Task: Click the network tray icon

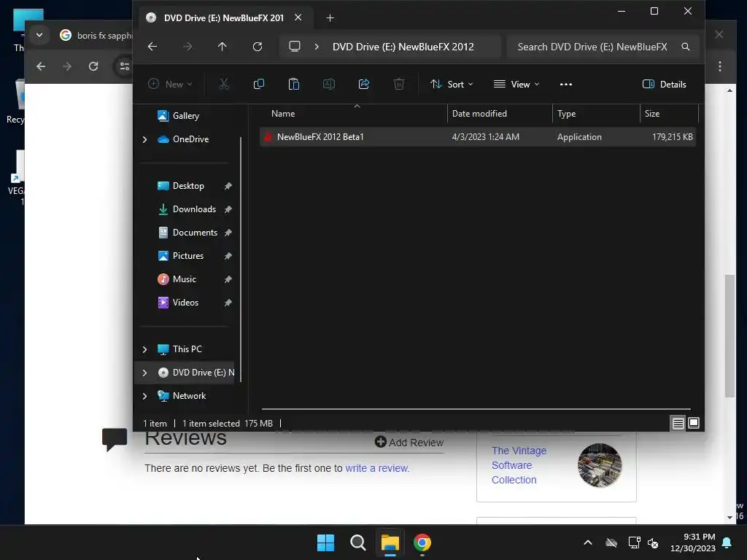Action: (x=634, y=542)
